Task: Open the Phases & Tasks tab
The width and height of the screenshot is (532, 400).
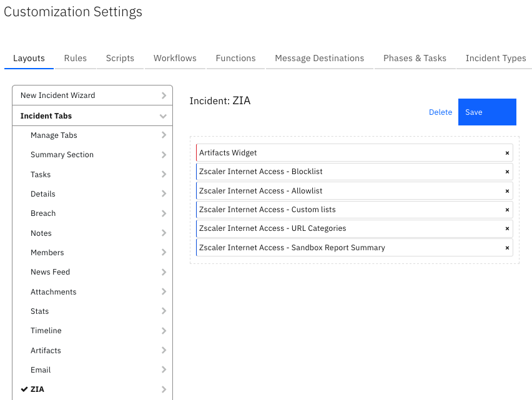Action: [x=415, y=58]
